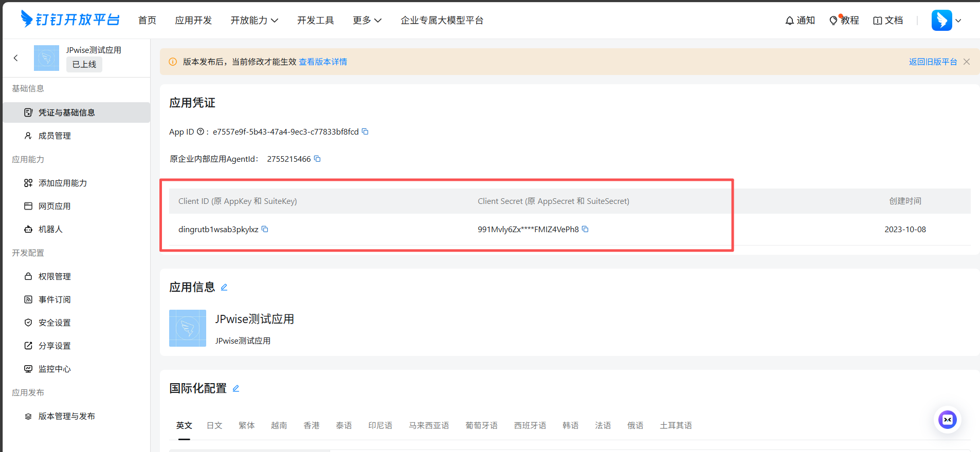The width and height of the screenshot is (980, 452).
Task: Click the 分享设置 share icon
Action: click(28, 346)
